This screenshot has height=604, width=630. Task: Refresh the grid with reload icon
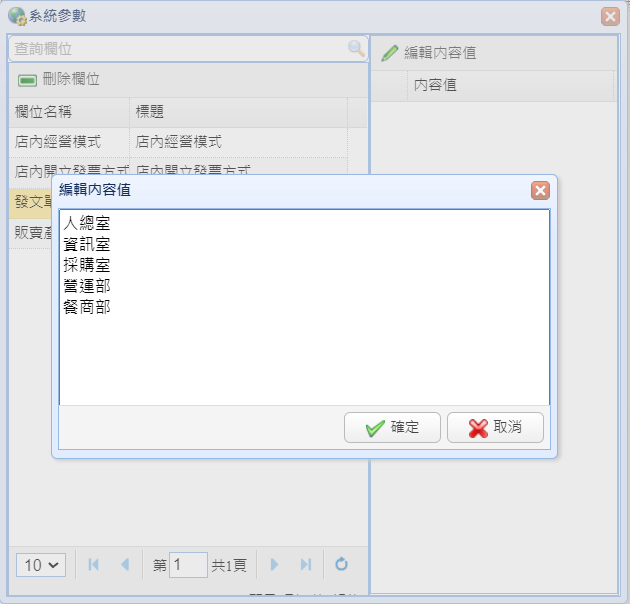tap(342, 564)
